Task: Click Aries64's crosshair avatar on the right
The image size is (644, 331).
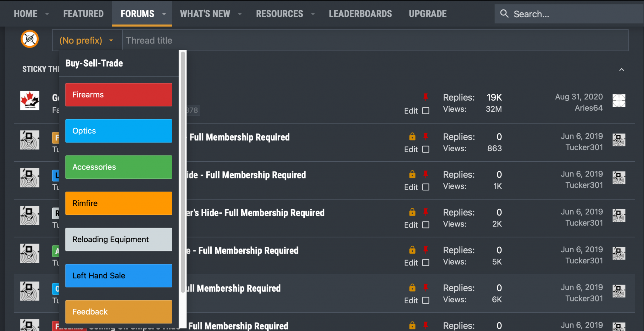Action: click(x=619, y=101)
